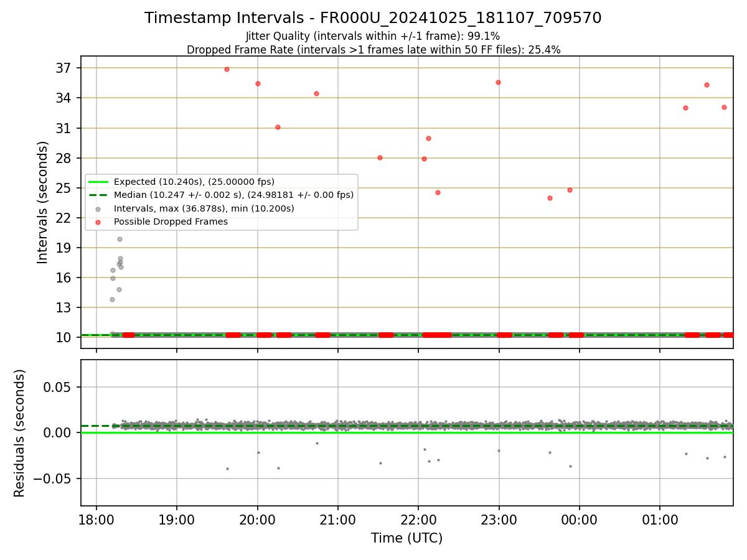
Task: Click the '34' y-axis tick label
Action: tap(65, 98)
